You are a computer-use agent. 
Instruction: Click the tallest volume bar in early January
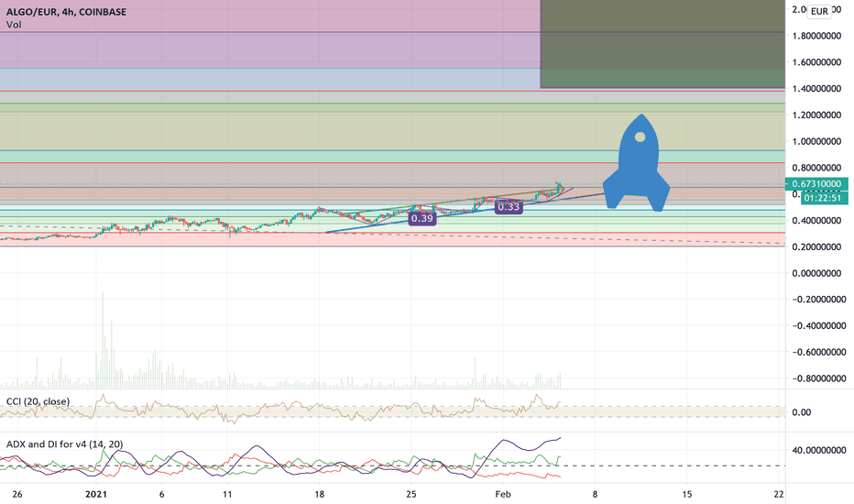coord(103,340)
